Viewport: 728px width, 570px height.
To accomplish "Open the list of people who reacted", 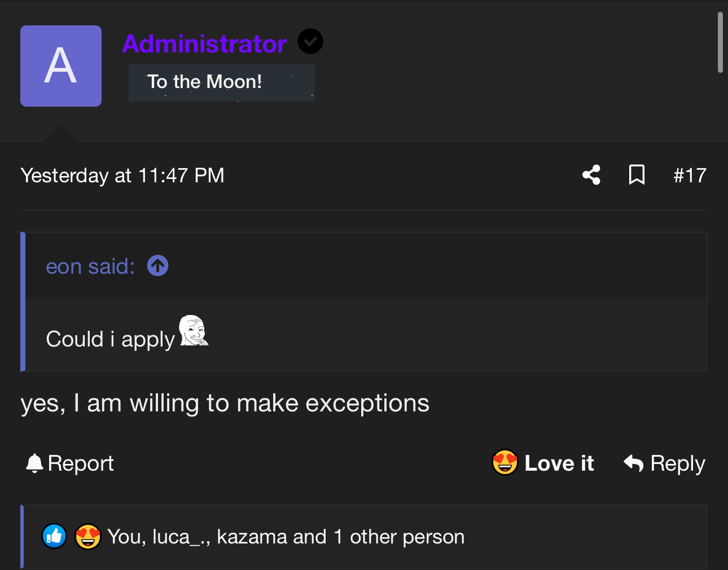I will [x=286, y=537].
